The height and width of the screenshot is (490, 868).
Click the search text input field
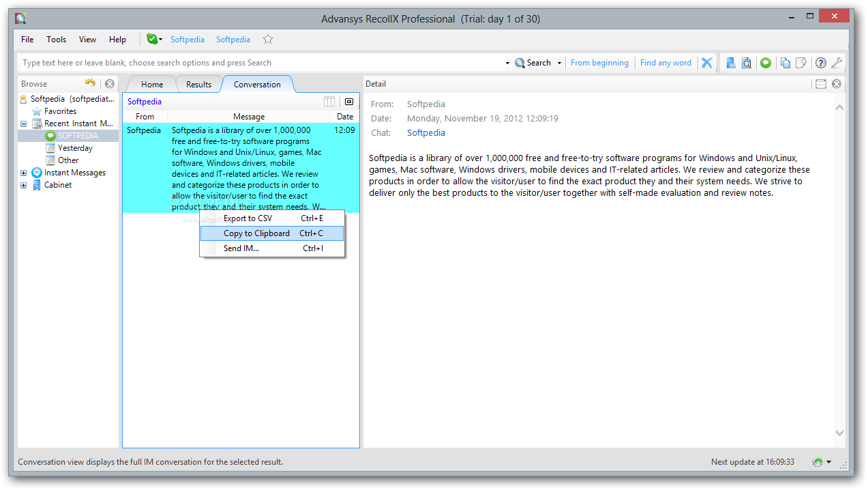click(262, 63)
